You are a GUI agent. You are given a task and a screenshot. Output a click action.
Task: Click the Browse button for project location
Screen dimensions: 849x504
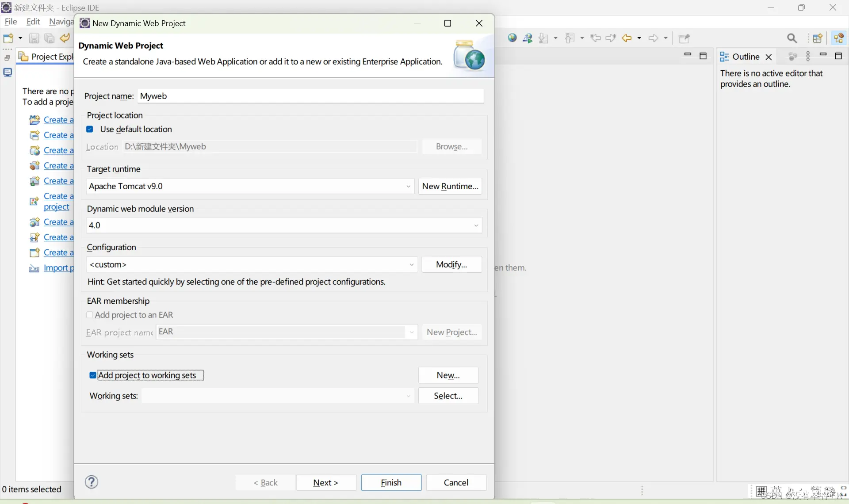click(x=451, y=146)
